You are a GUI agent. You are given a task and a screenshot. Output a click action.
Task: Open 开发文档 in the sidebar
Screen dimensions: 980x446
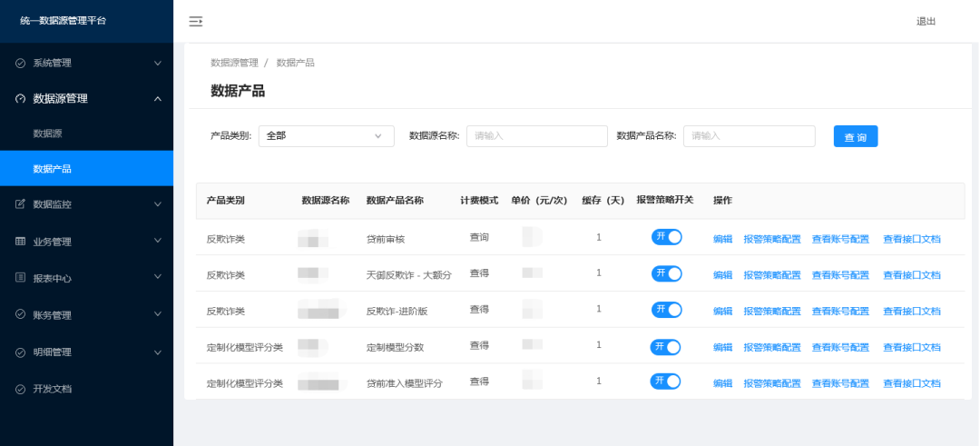coord(52,389)
